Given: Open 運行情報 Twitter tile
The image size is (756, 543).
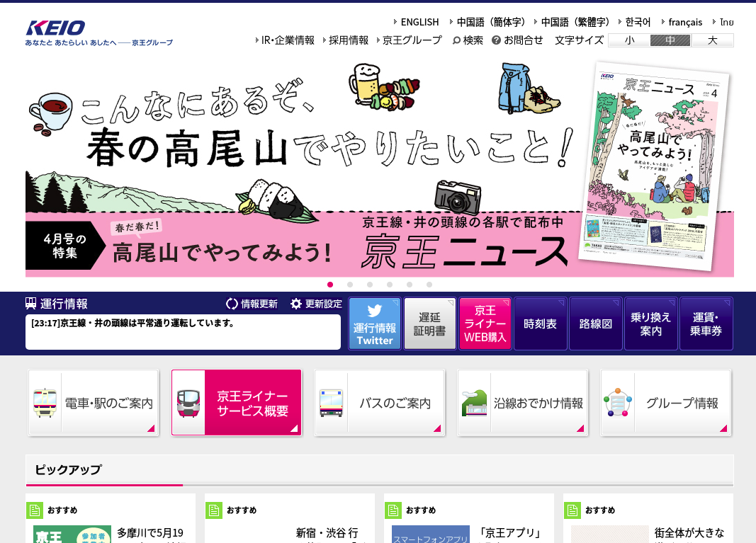Looking at the screenshot, I should tap(375, 324).
